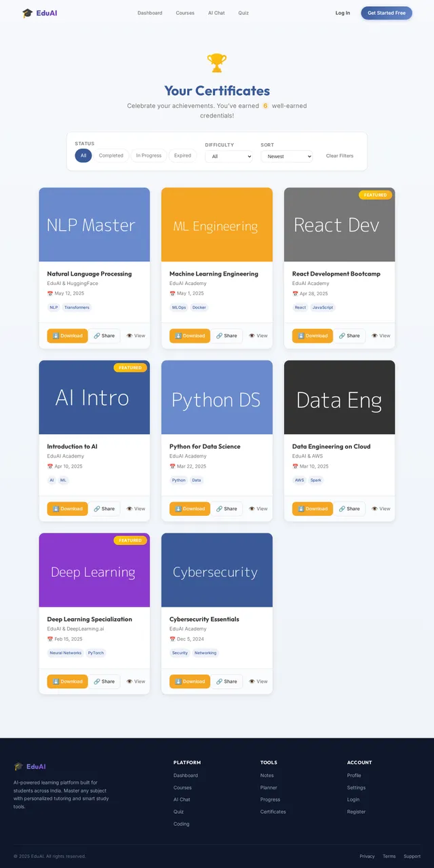Click the eye icon on Data Engineering on Cloud card
Viewport: 434px width, 868px height.
375,509
